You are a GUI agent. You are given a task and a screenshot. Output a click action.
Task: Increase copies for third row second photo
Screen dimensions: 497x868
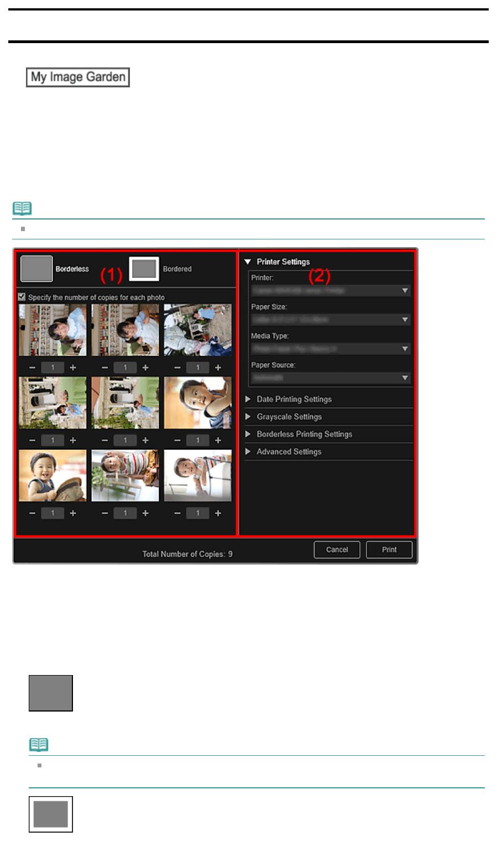pyautogui.click(x=145, y=514)
